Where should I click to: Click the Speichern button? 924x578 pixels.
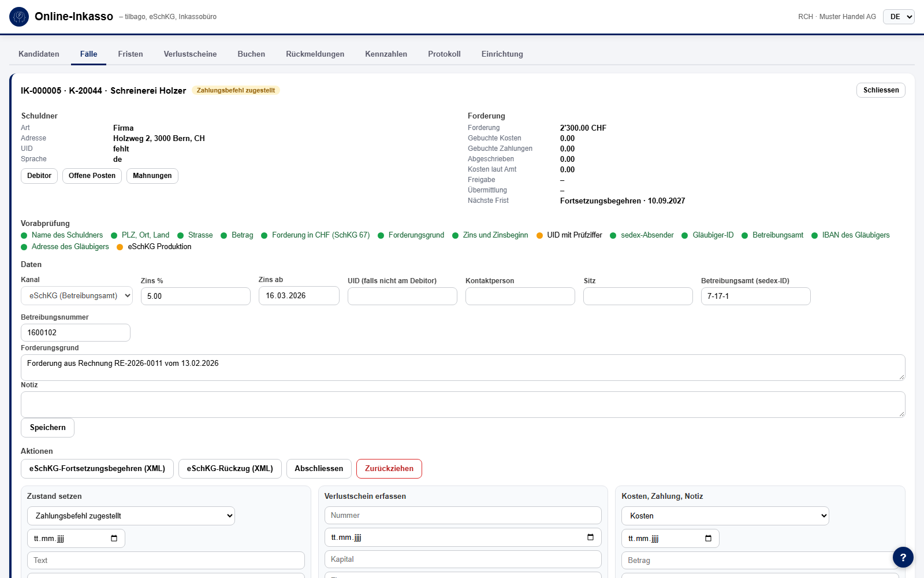(47, 428)
